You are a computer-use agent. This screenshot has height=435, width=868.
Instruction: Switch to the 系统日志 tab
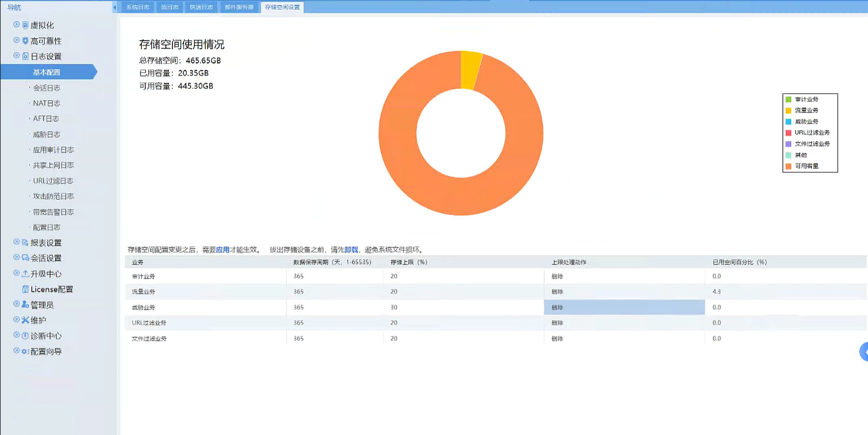138,7
